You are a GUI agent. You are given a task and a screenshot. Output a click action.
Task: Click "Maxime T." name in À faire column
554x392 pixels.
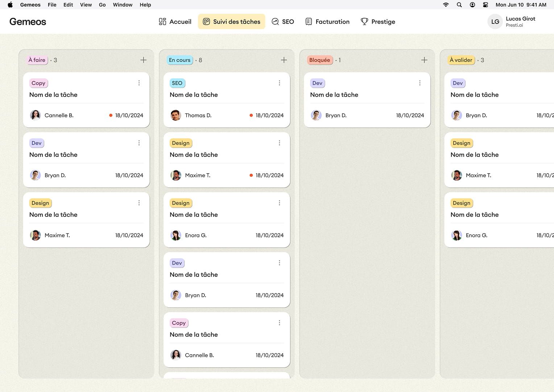pyautogui.click(x=57, y=235)
